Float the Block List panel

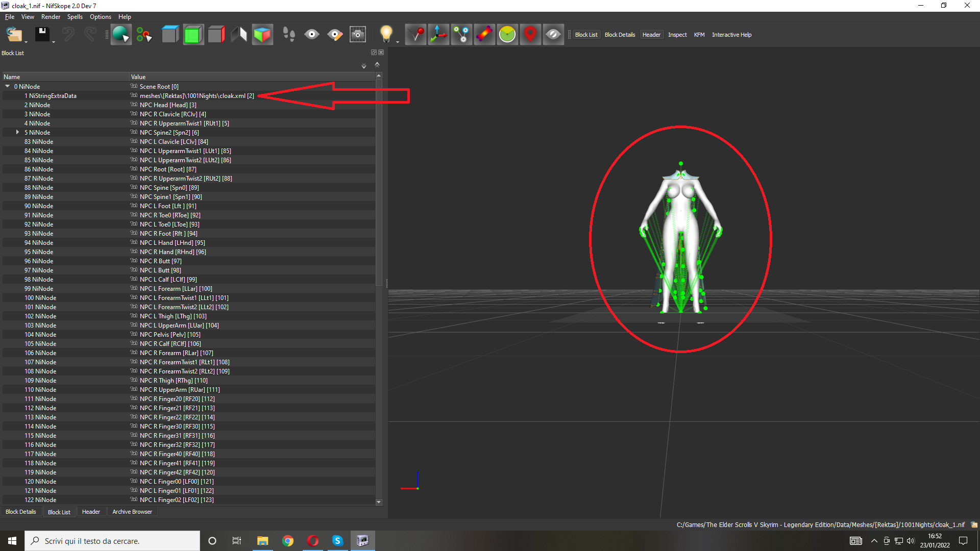pos(374,52)
